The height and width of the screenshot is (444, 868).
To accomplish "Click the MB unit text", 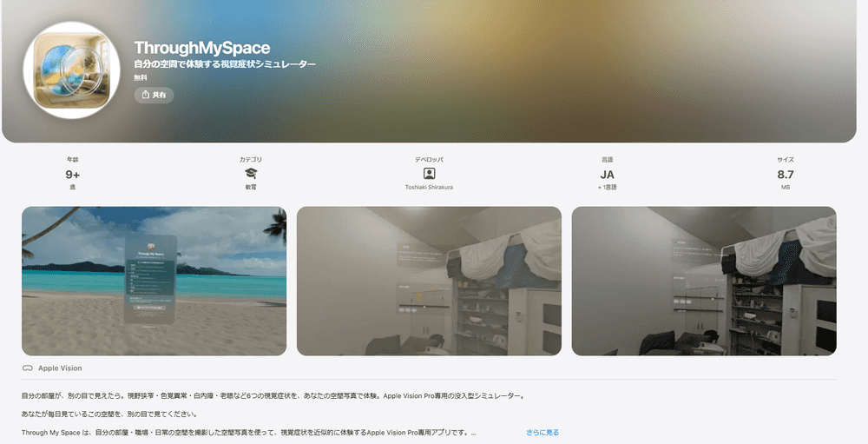I will tap(786, 188).
